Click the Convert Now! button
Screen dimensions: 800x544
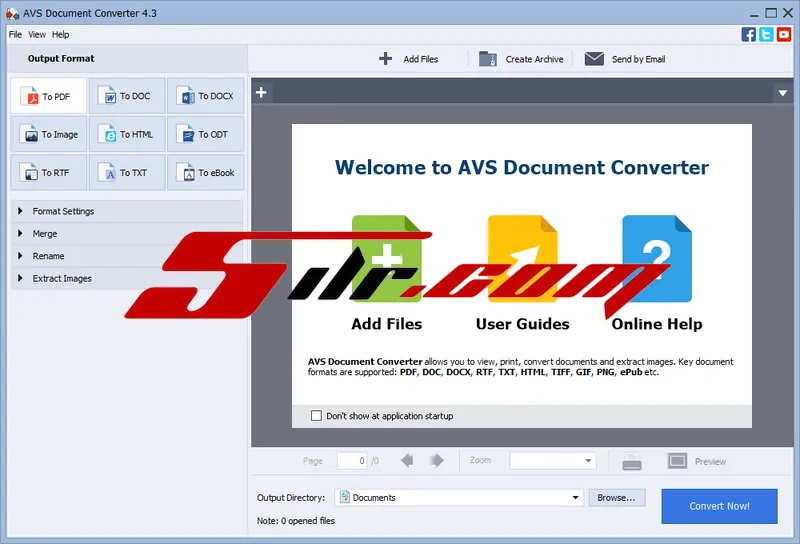[719, 506]
